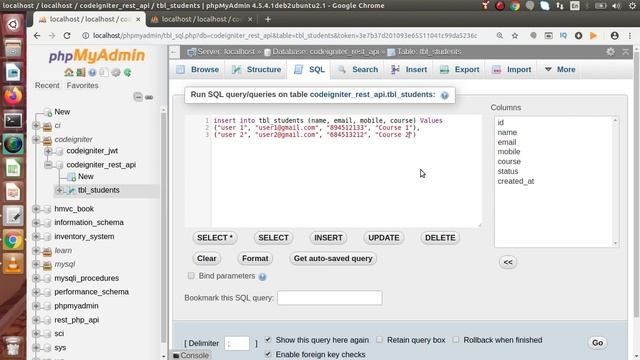This screenshot has width=640, height=360.
Task: Click the SELECT * button
Action: tap(215, 238)
